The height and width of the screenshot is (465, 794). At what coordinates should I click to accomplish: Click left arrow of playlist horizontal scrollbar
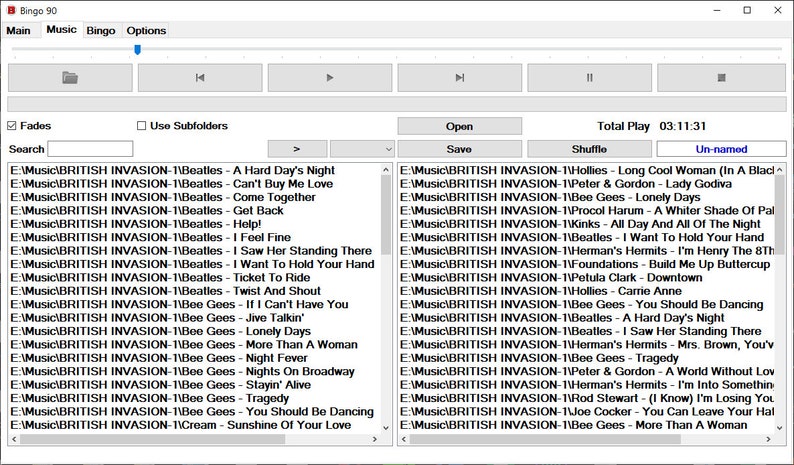(x=404, y=439)
